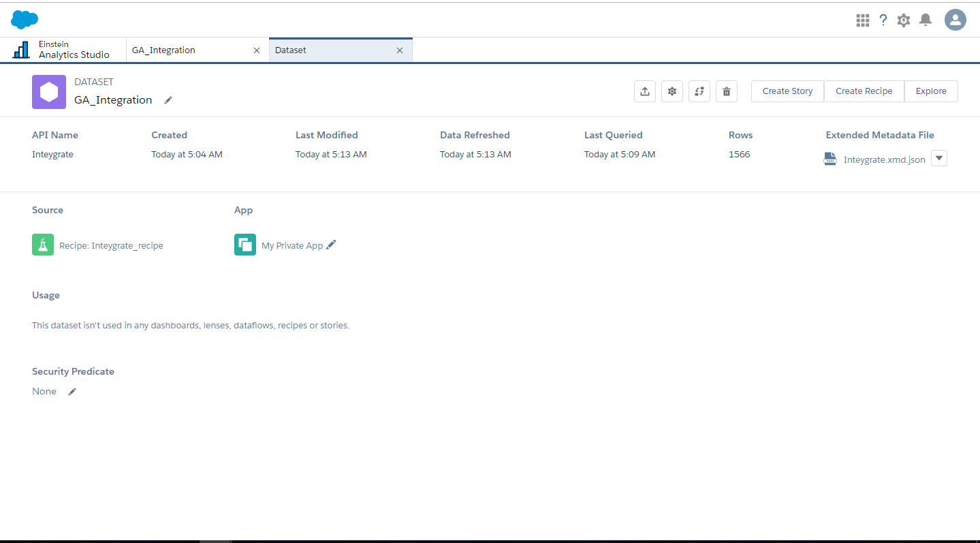The width and height of the screenshot is (980, 543).
Task: Click the Source section heading
Action: pos(48,210)
